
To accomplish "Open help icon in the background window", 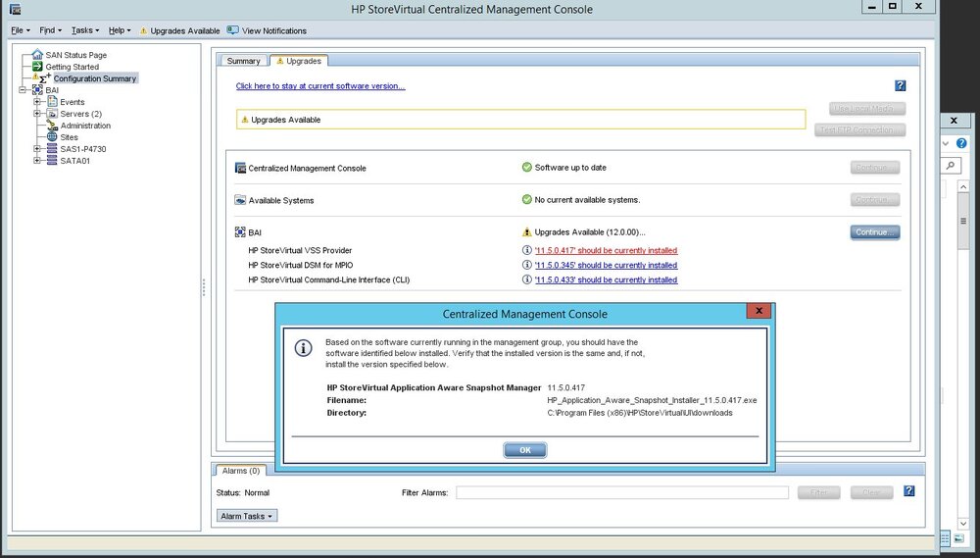I will pyautogui.click(x=962, y=143).
